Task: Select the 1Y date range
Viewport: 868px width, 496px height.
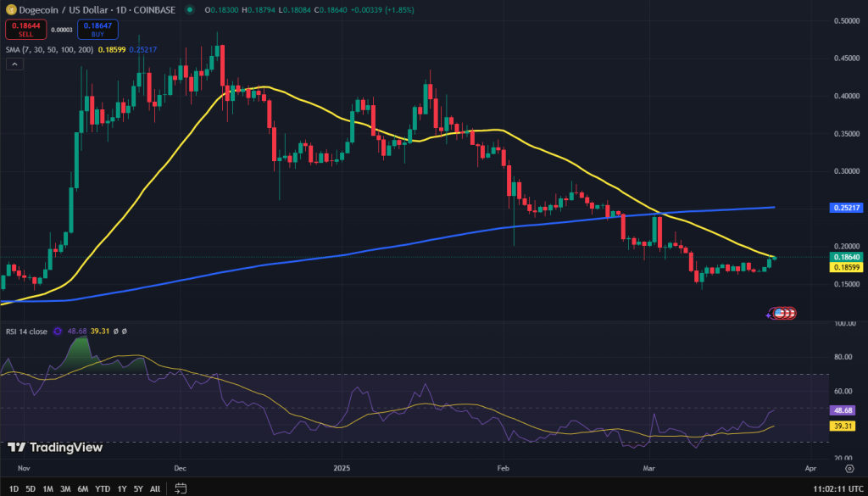Action: pyautogui.click(x=122, y=489)
